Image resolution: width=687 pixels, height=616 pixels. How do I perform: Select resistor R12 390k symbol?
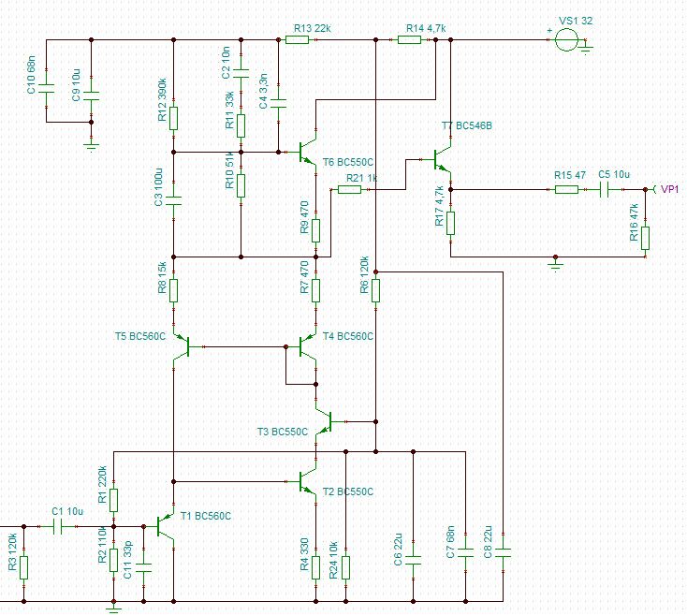click(x=173, y=118)
